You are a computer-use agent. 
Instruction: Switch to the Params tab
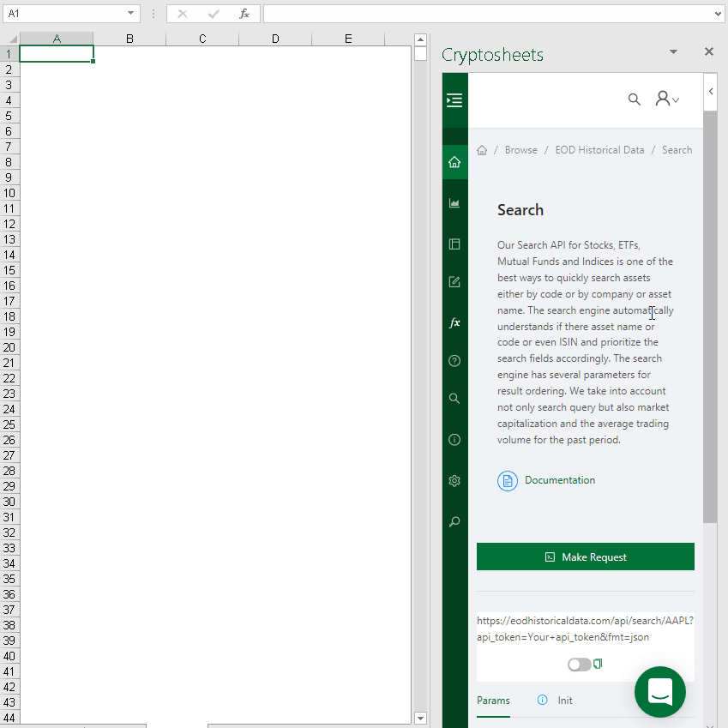pyautogui.click(x=493, y=701)
